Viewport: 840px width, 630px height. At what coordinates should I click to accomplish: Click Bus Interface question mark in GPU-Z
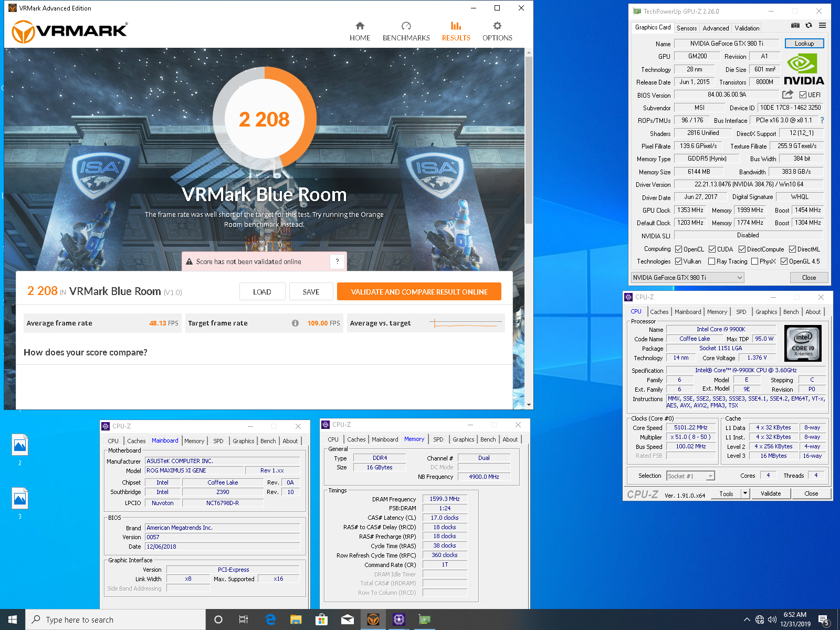coord(822,120)
